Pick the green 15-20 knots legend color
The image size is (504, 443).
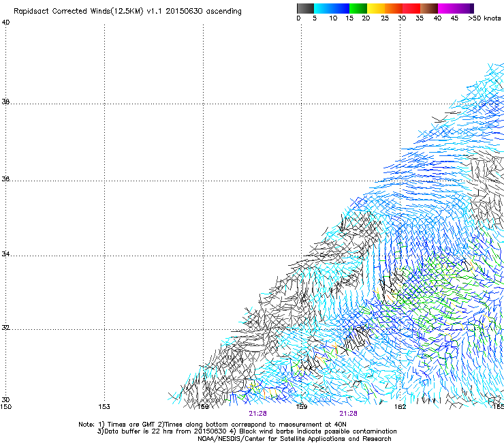pos(358,8)
